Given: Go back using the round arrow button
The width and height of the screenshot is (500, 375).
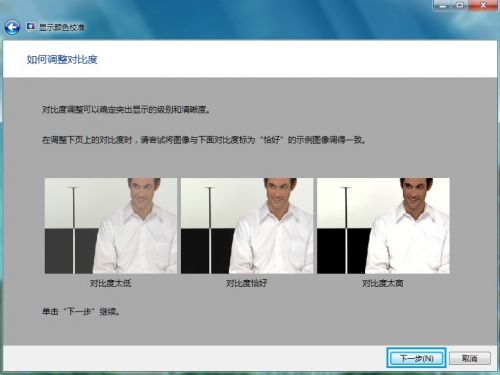Looking at the screenshot, I should pyautogui.click(x=12, y=27).
